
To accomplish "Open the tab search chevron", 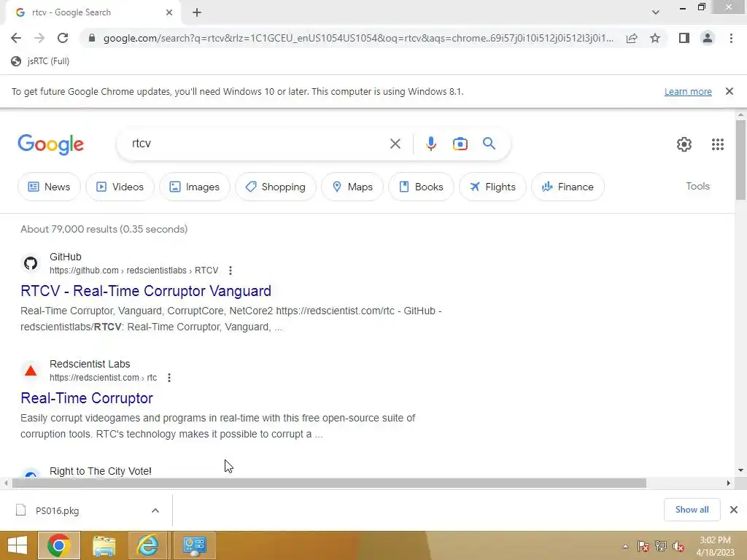I will (x=656, y=12).
